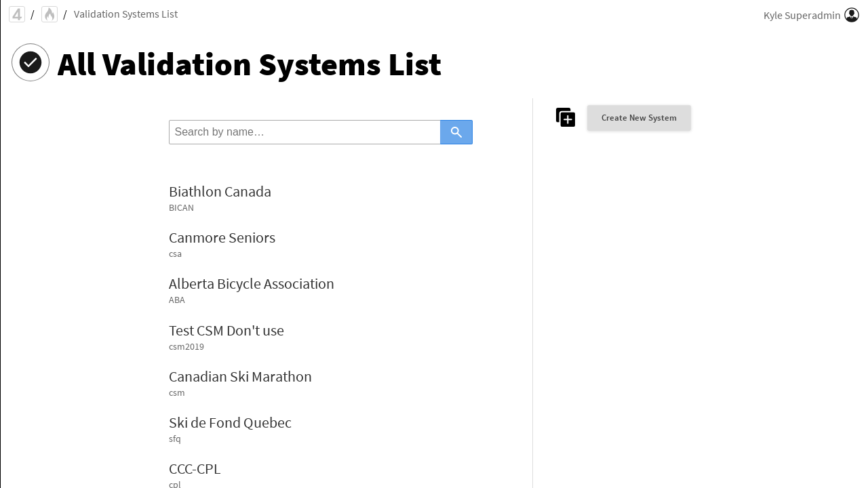Open the user profile avatar icon
The width and height of the screenshot is (868, 488).
point(852,15)
